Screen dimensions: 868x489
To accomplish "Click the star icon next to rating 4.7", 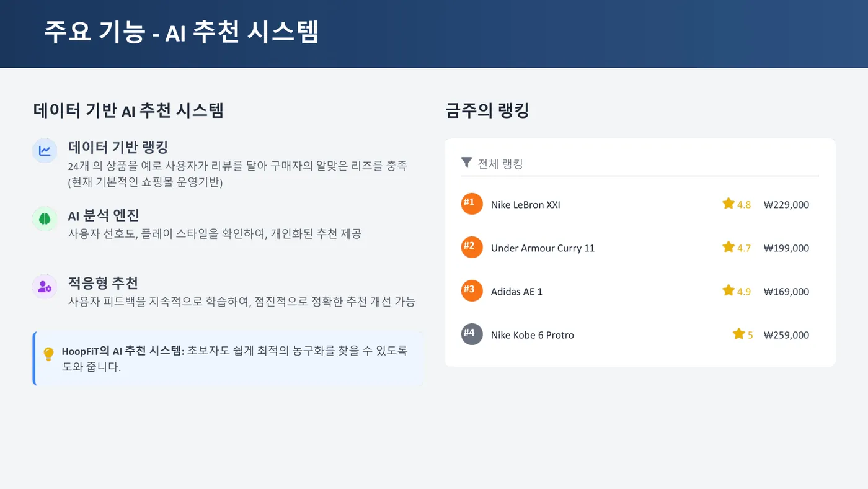I will (x=728, y=247).
